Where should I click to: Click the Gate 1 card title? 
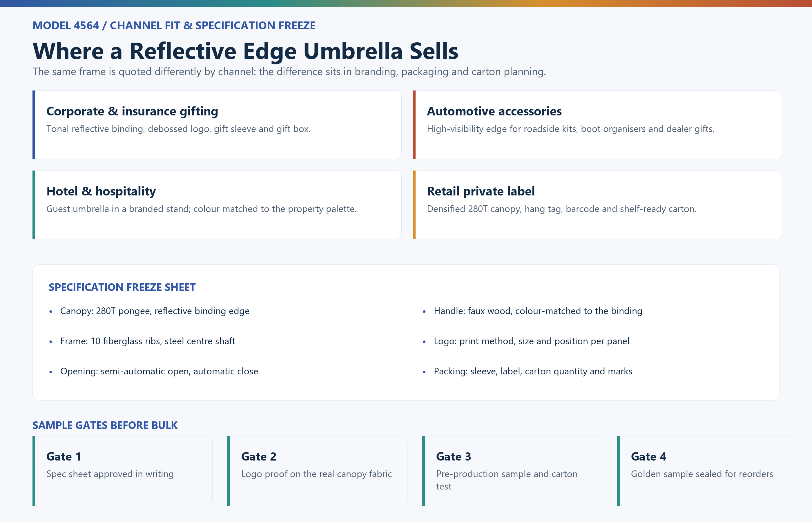coord(64,456)
